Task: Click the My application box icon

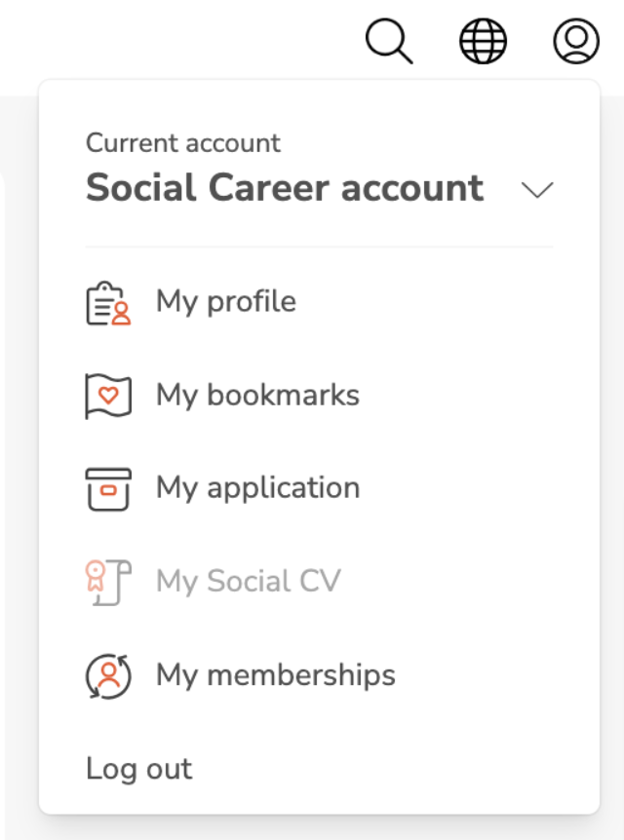Action: [x=108, y=489]
